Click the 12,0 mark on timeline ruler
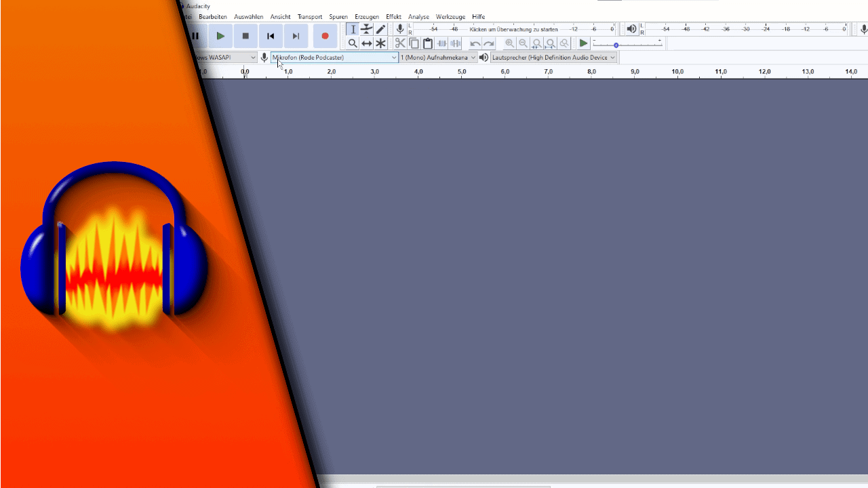Image resolution: width=868 pixels, height=488 pixels. point(764,71)
